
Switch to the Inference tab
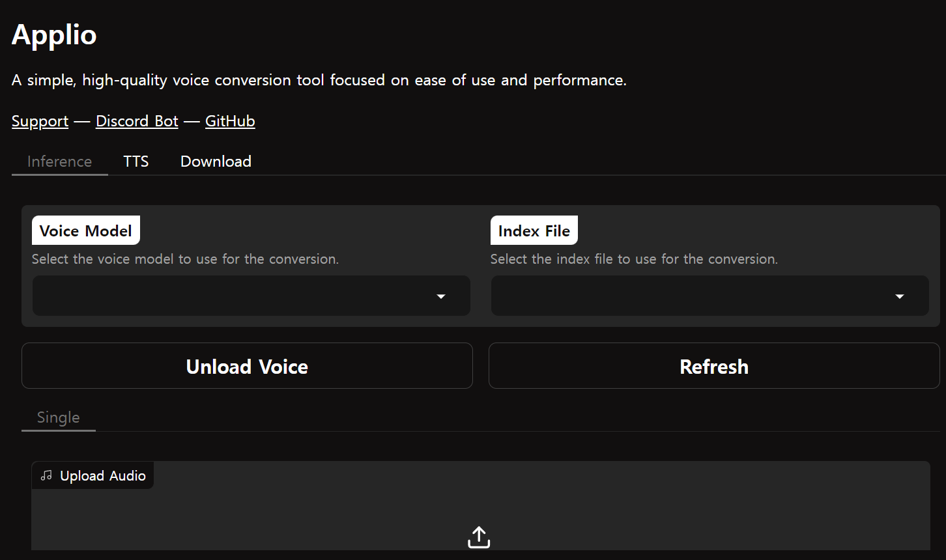60,161
